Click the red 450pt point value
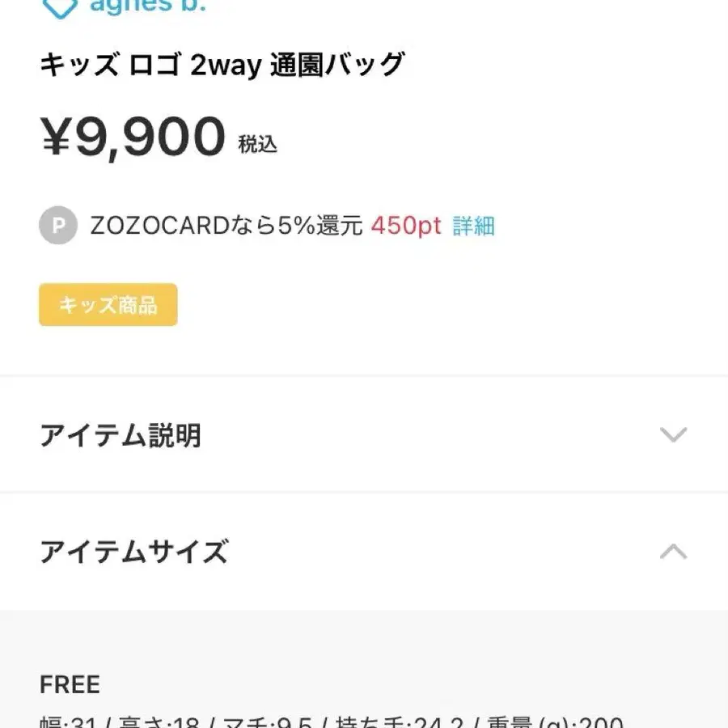Viewport: 728px width, 728px height. 404,226
